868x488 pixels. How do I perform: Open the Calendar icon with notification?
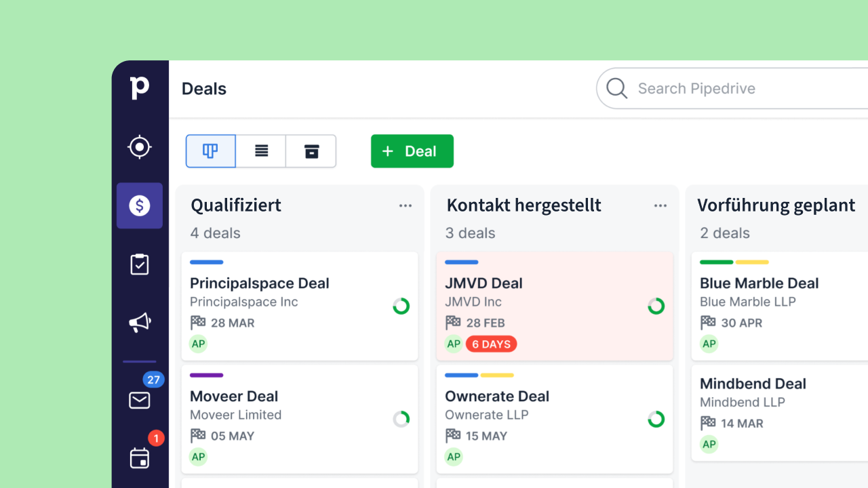(x=140, y=458)
